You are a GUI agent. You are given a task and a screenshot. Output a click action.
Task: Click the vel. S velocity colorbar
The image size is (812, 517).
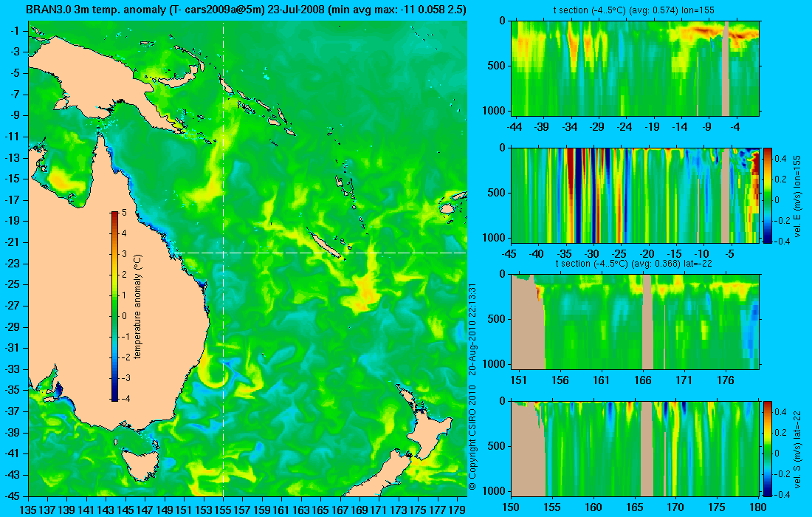[768, 448]
